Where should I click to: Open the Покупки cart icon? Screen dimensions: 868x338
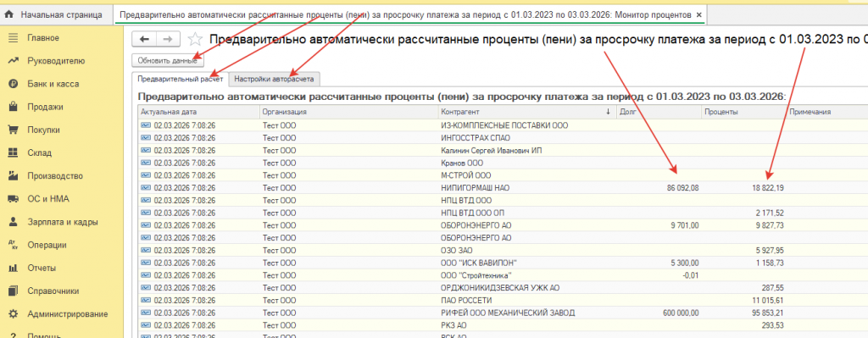(14, 130)
